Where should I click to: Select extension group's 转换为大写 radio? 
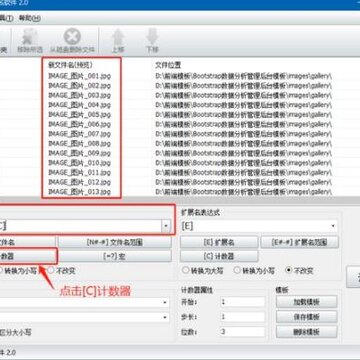[x=203, y=271]
